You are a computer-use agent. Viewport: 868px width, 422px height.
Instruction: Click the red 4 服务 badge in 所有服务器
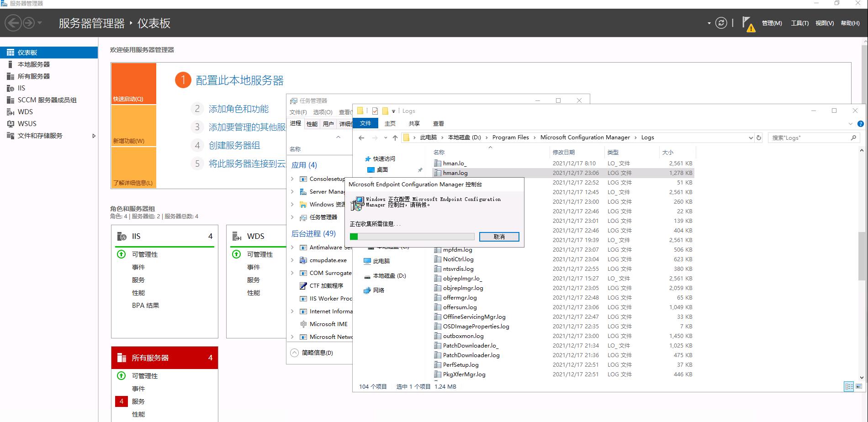click(121, 401)
